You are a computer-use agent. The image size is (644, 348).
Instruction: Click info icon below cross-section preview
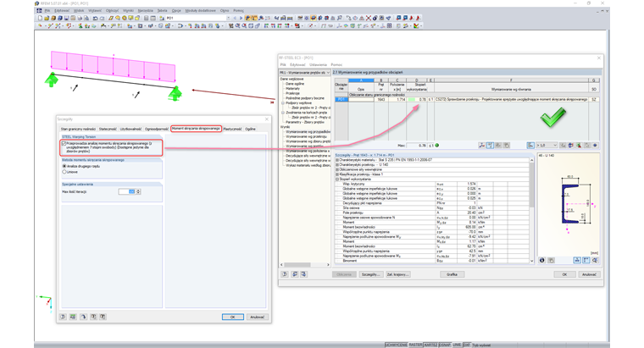(x=542, y=260)
